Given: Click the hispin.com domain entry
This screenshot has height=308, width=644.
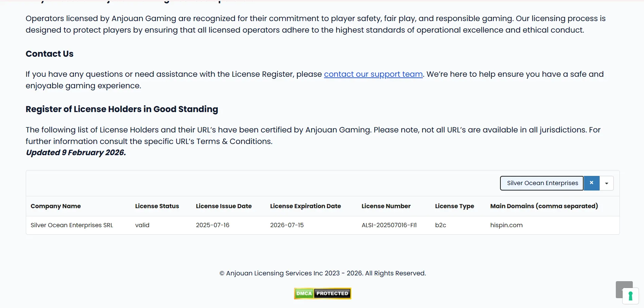Looking at the screenshot, I should (x=506, y=225).
